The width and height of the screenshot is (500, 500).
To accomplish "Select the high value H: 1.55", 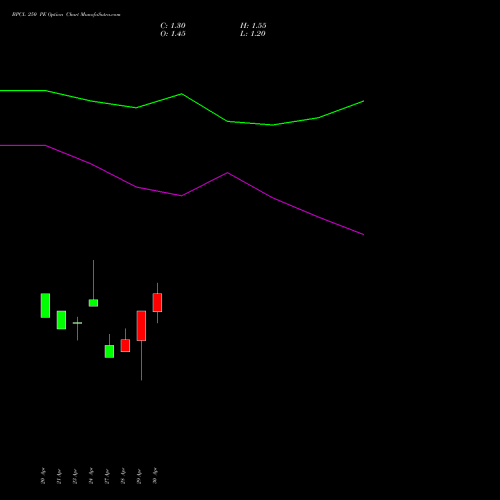I will (x=253, y=26).
